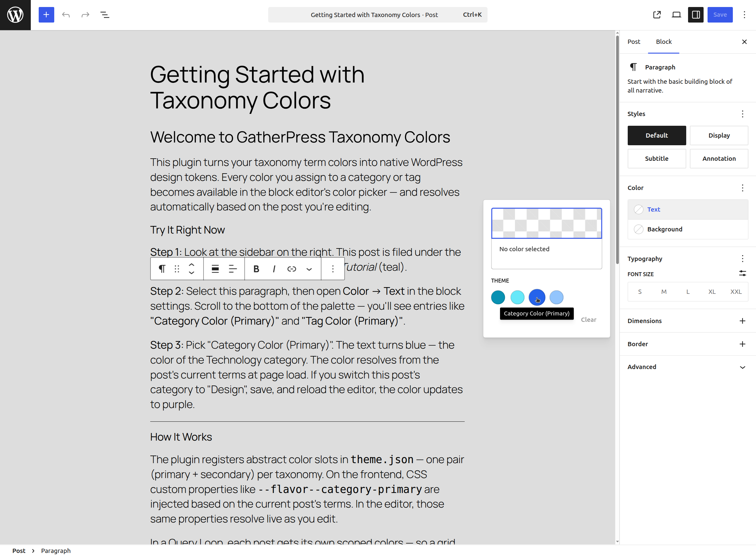Move the block down
The image size is (756, 556).
click(192, 273)
